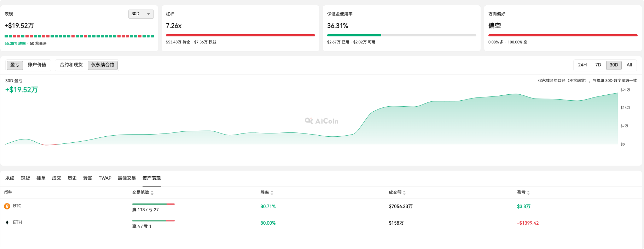Open the 30D performance period dropdown
The height and width of the screenshot is (249, 644).
pos(141,14)
